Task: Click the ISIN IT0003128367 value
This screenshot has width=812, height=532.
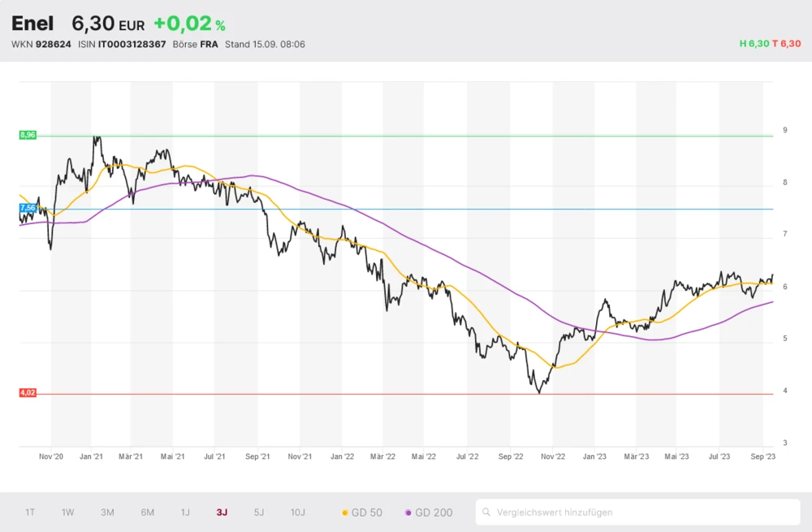Action: [x=132, y=44]
